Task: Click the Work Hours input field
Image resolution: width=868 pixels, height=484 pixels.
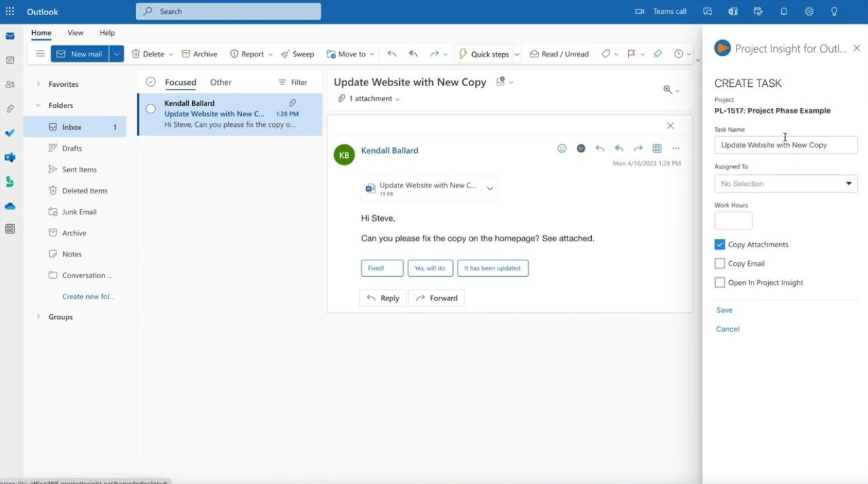Action: pyautogui.click(x=733, y=220)
